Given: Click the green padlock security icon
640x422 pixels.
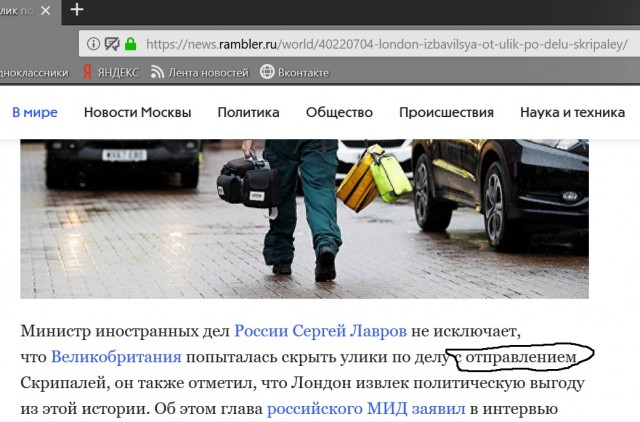Looking at the screenshot, I should pos(131,43).
